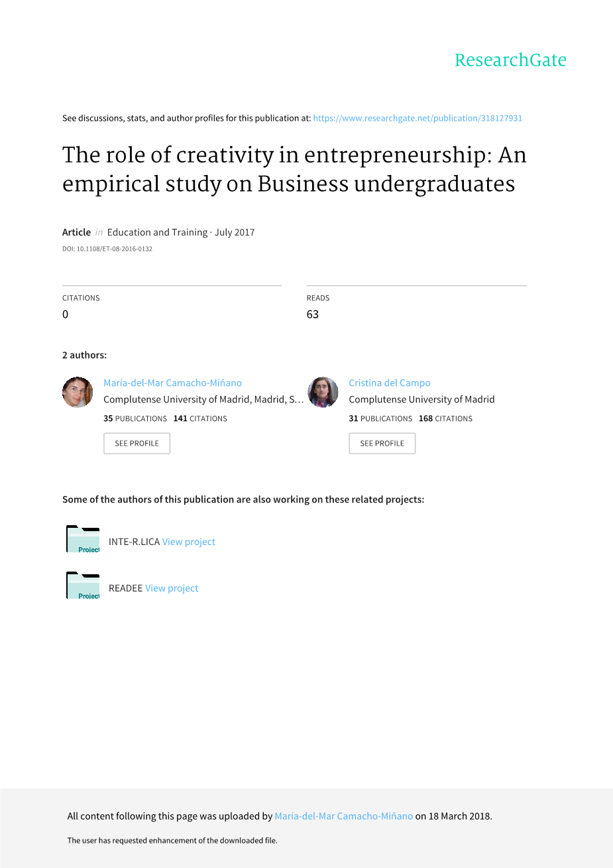Click the READEE project folder icon

tap(83, 586)
